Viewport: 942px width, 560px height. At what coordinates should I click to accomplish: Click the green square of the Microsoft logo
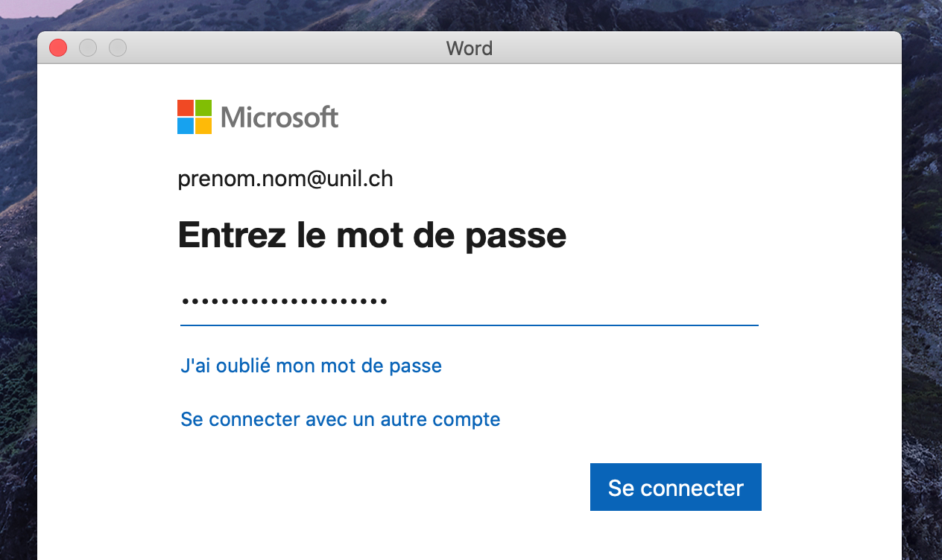tap(203, 108)
